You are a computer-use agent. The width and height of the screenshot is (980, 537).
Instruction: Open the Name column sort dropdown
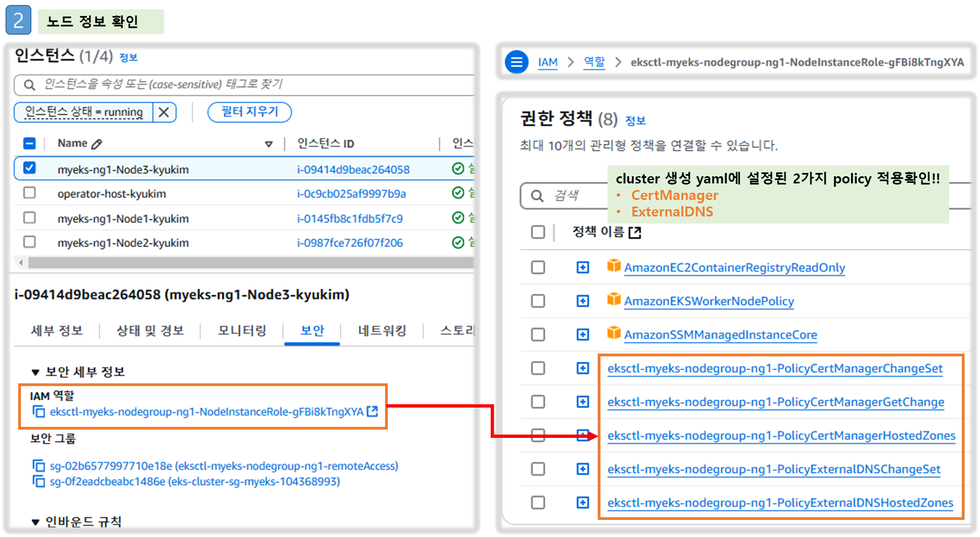pyautogui.click(x=269, y=144)
